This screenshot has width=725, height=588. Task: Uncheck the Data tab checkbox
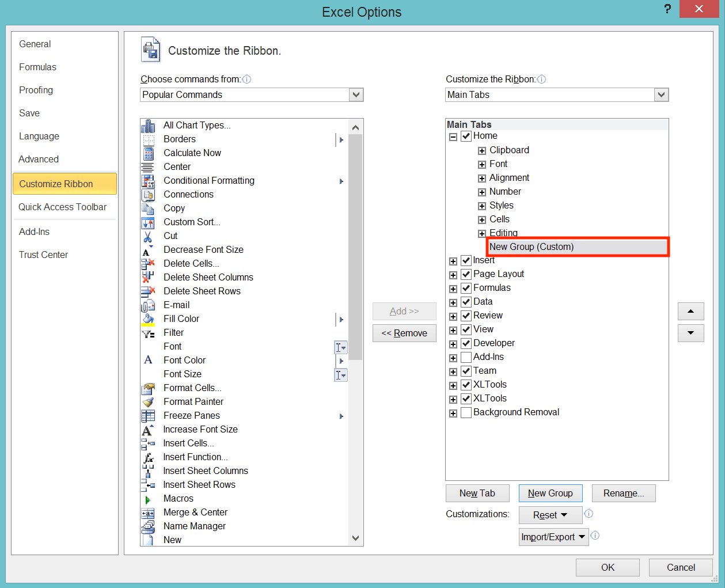(x=466, y=302)
